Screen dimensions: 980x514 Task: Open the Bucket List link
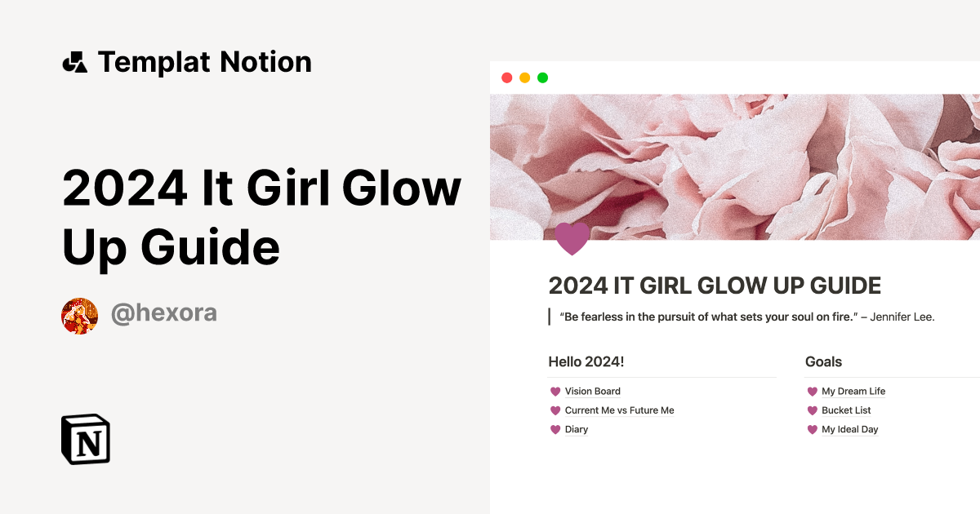[x=845, y=410]
